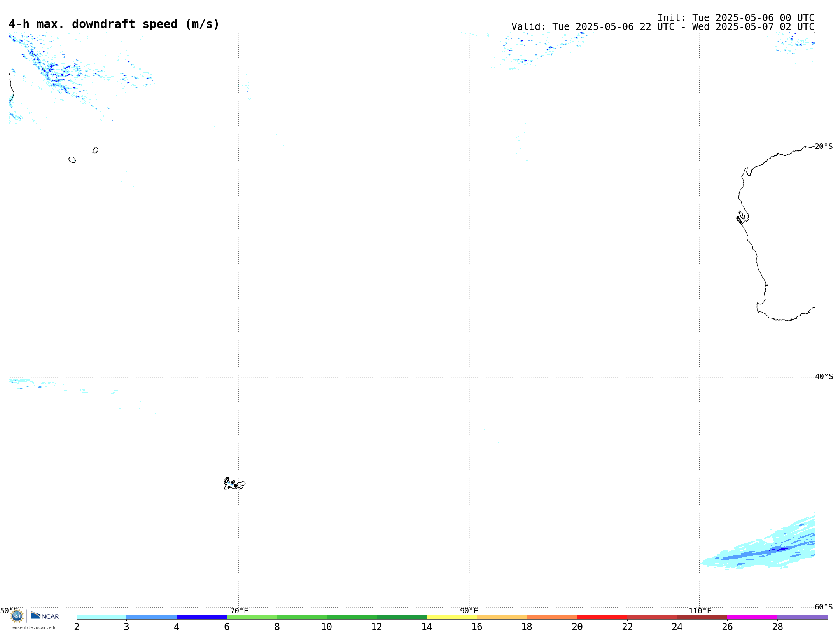Click the '70°E' longitude label
Screen dimensions: 840x632
[239, 611]
